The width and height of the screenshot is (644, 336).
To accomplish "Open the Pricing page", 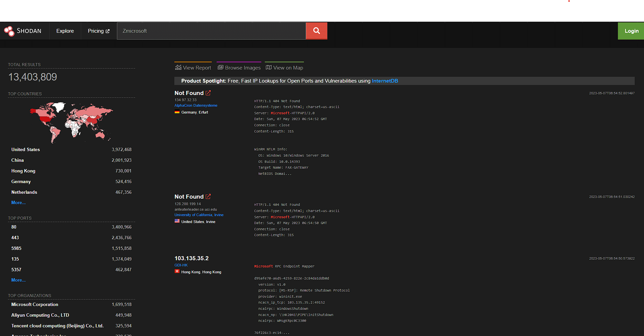I will click(x=96, y=31).
